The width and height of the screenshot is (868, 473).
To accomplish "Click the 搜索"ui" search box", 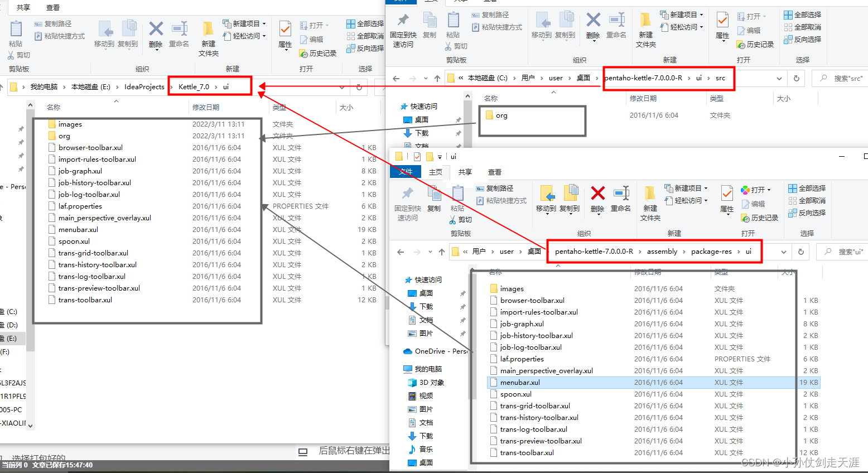I will pos(842,252).
